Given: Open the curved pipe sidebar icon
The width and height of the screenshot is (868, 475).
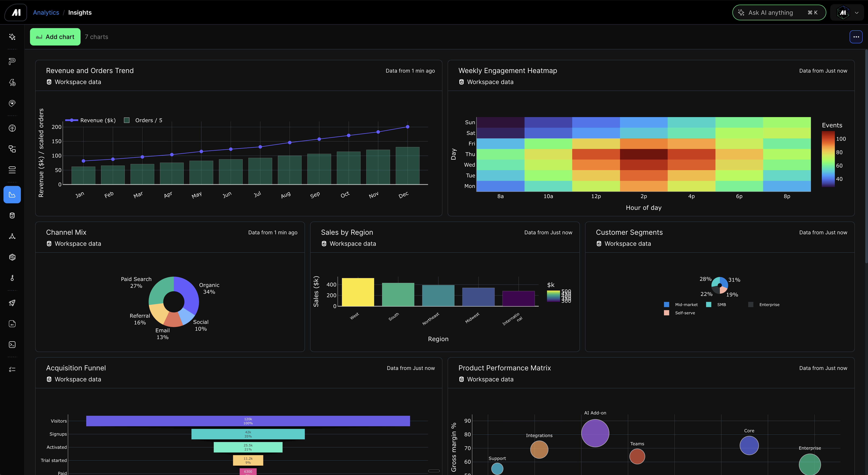Looking at the screenshot, I should [x=12, y=61].
